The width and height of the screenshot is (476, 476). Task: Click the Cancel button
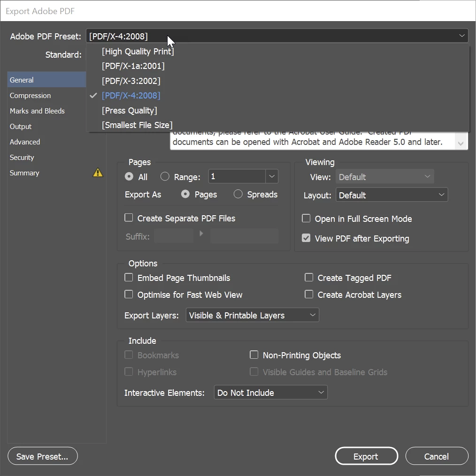click(x=437, y=456)
